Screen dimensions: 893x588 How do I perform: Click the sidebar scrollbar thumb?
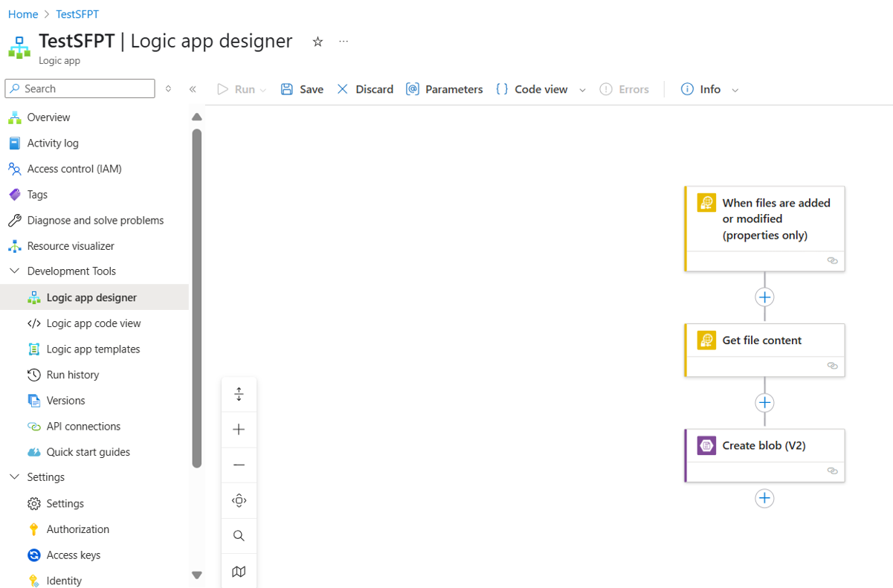point(197,299)
